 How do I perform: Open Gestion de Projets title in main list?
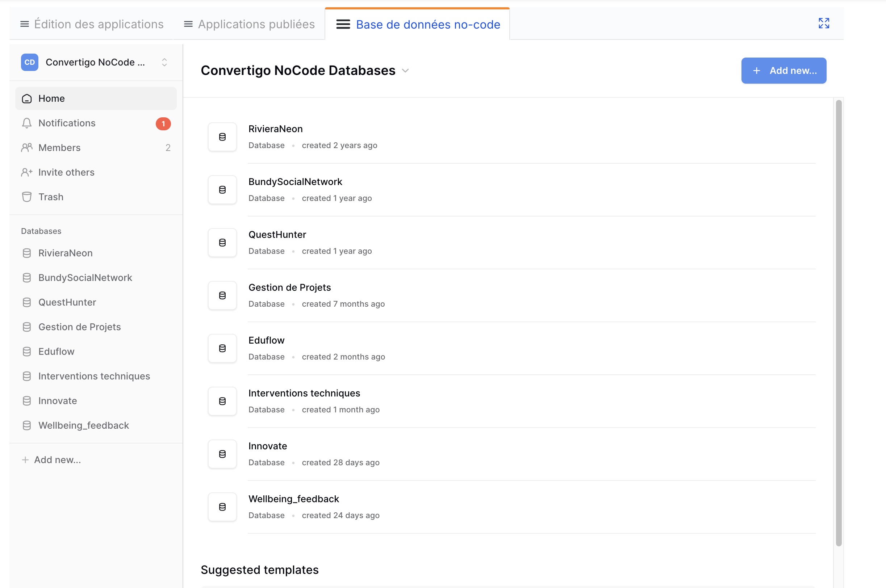click(x=289, y=287)
